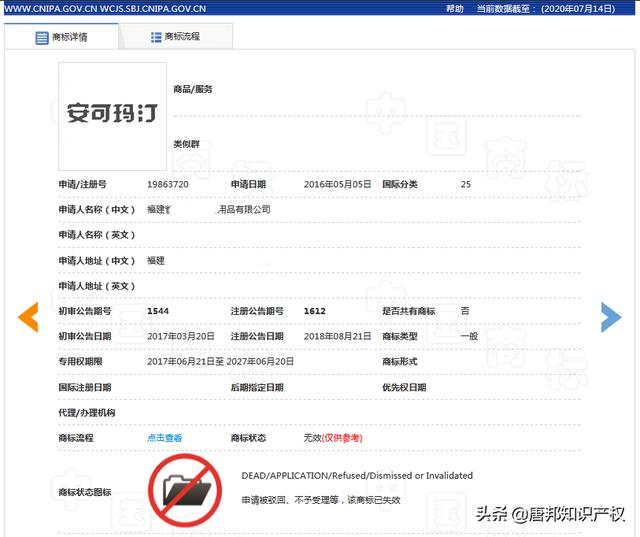Screen dimensions: 640x537
Task: Select international class value 25
Action: (466, 184)
